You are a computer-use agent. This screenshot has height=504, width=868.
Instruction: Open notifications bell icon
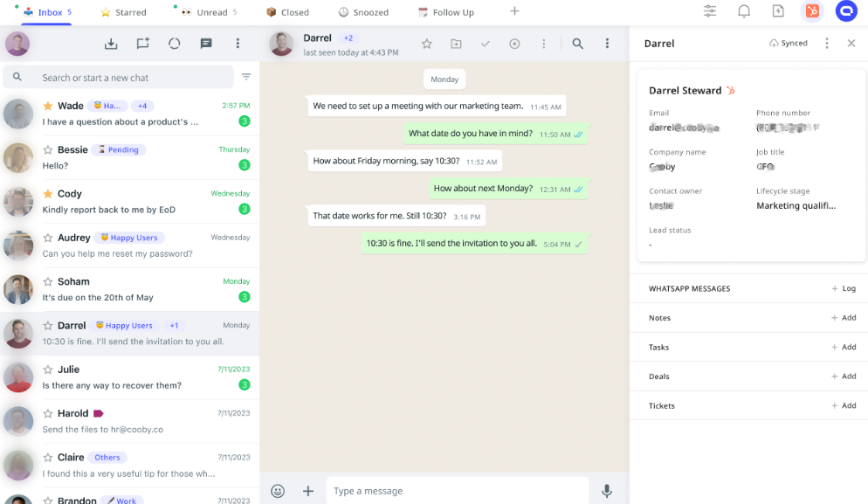coord(744,11)
